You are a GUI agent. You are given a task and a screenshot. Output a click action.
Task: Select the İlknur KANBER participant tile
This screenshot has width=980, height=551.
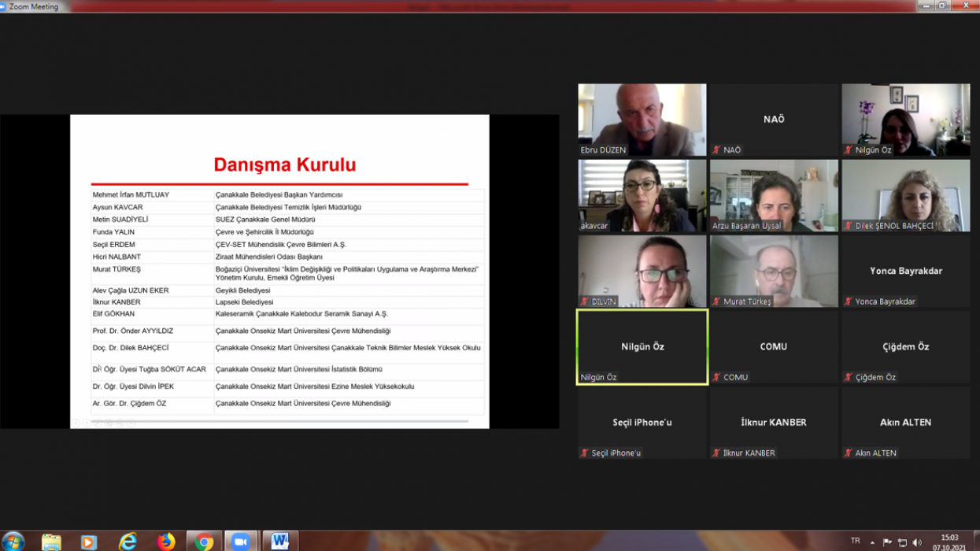(x=774, y=423)
